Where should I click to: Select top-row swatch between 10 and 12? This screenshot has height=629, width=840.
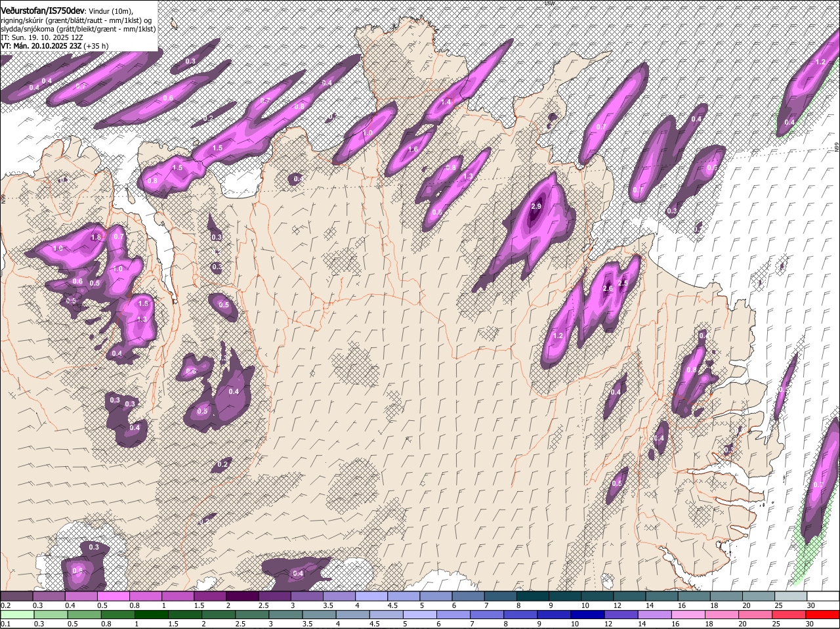[x=597, y=596]
